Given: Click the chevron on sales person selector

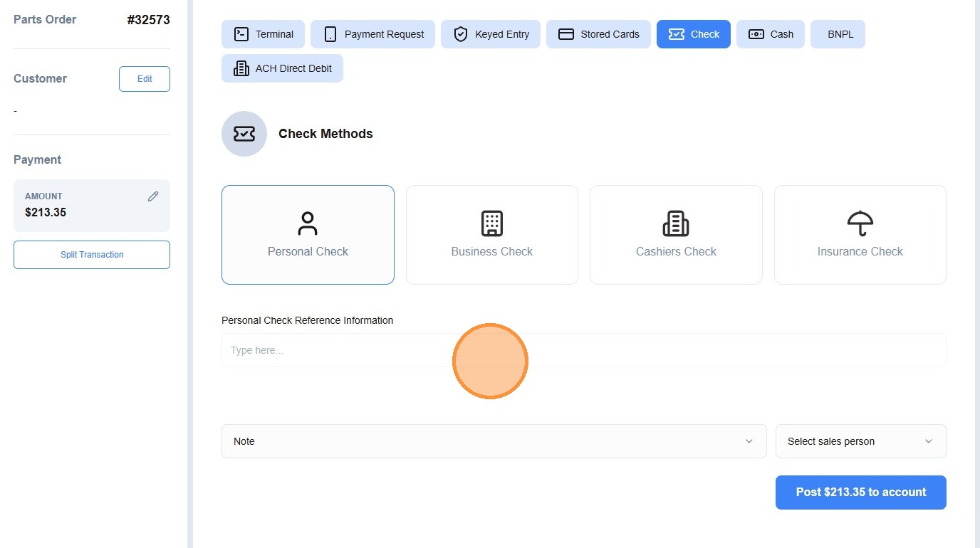Looking at the screenshot, I should (929, 441).
